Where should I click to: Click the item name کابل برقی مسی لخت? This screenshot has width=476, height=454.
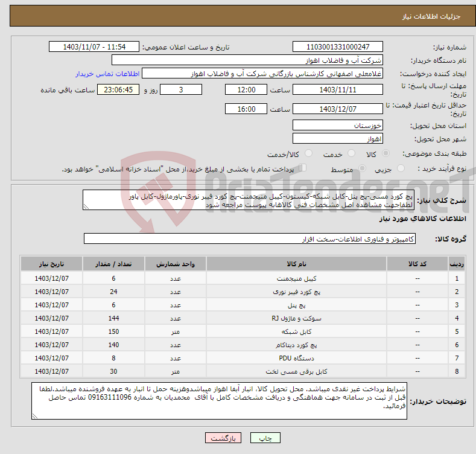(296, 372)
